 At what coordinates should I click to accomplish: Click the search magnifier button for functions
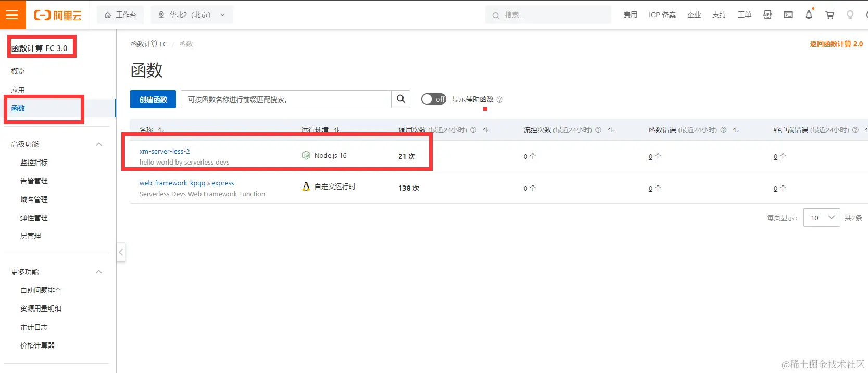(x=401, y=99)
